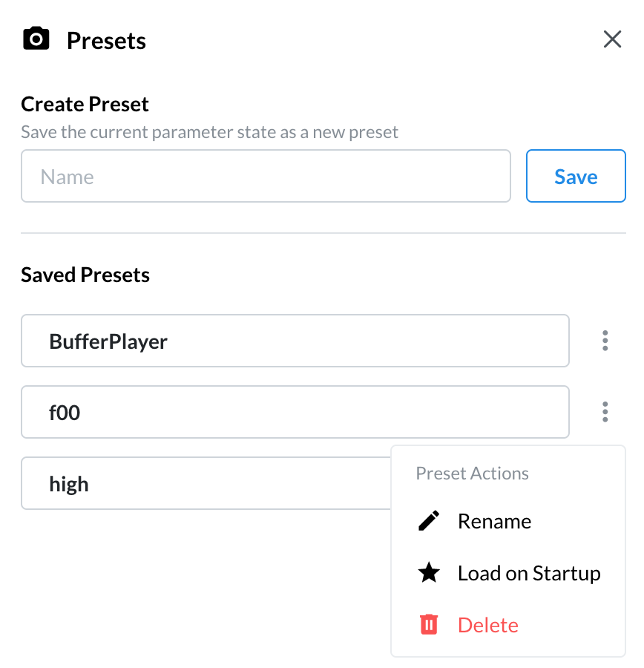Choose Delete from the Preset Actions menu

[508, 624]
